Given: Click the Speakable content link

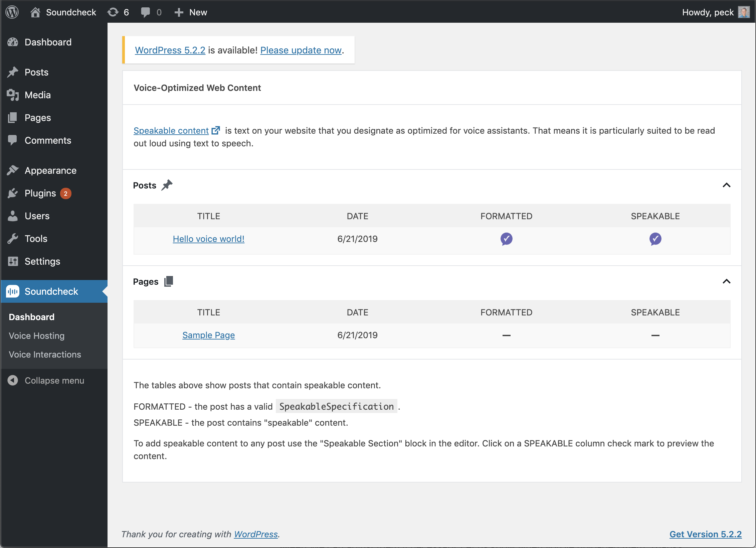Looking at the screenshot, I should [x=170, y=130].
